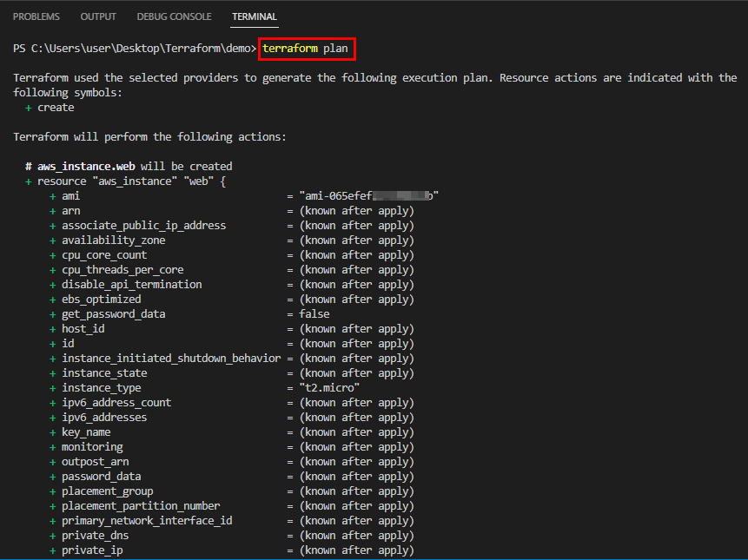Click the key_name attribute
This screenshot has height=560, width=748.
coord(86,432)
